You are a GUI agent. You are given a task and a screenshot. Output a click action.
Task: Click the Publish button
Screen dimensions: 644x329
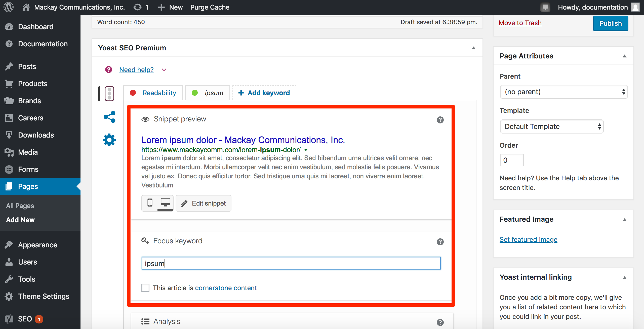pos(611,23)
